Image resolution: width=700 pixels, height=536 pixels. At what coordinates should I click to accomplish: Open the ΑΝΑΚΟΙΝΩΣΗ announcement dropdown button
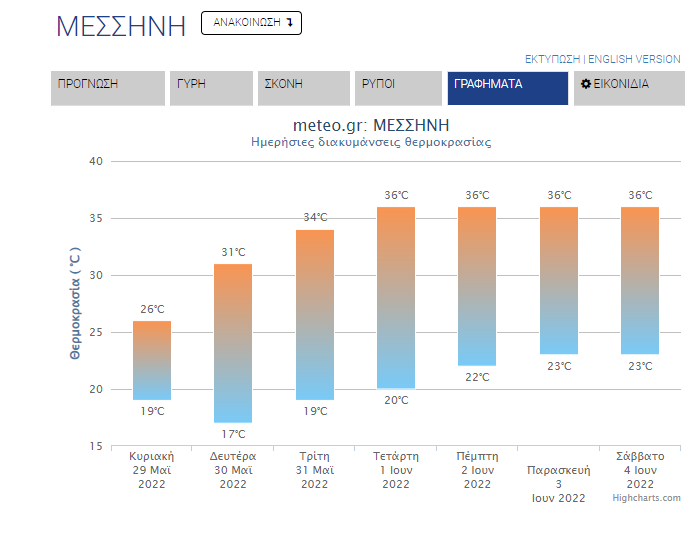(x=251, y=23)
